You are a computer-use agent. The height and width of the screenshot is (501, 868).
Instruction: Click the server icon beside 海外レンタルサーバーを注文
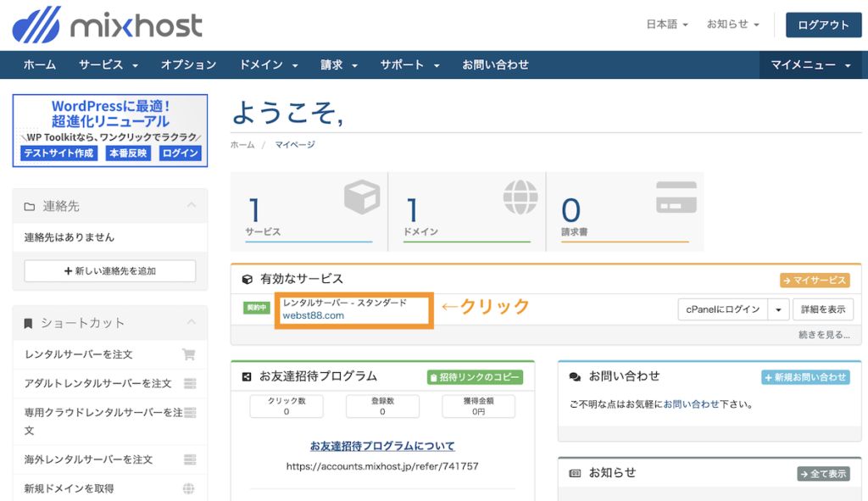coord(190,459)
